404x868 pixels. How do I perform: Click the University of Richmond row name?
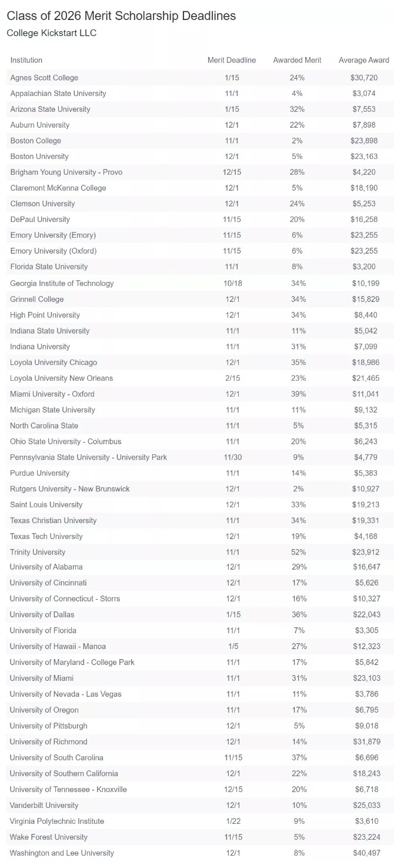[49, 741]
